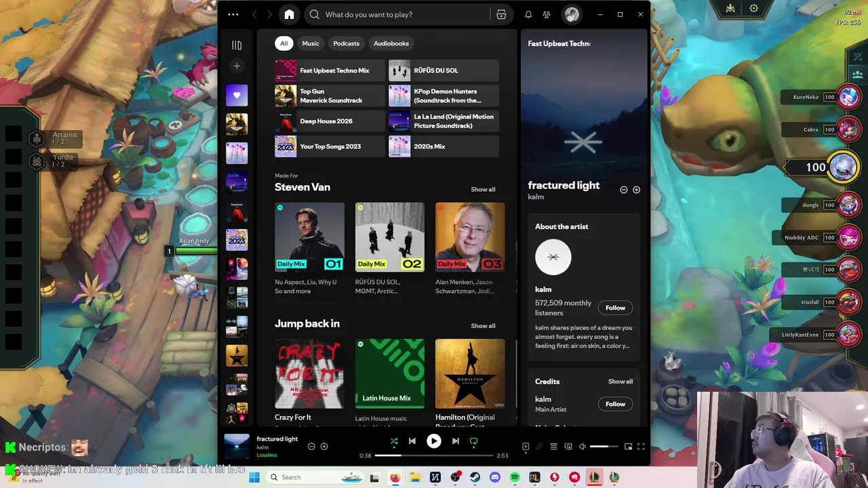Select the All filter chip
This screenshot has height=488, width=868.
[284, 43]
